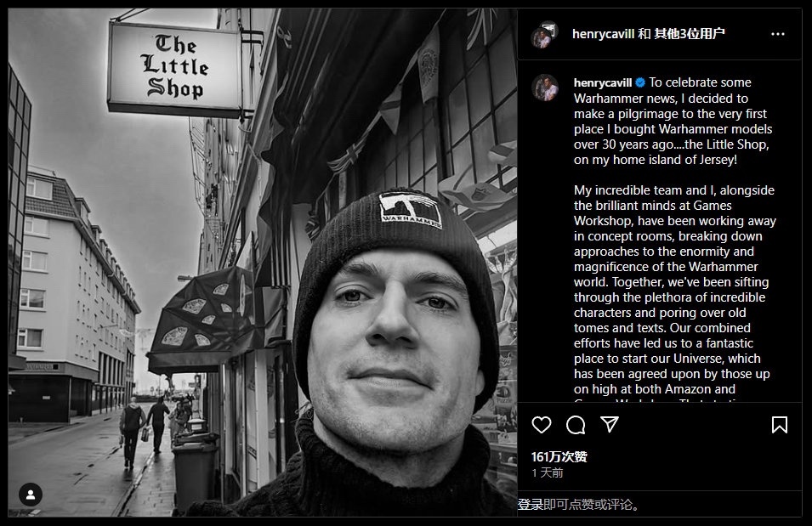Click the caption text about Warhammer news
Image resolution: width=812 pixels, height=526 pixels.
(x=675, y=122)
